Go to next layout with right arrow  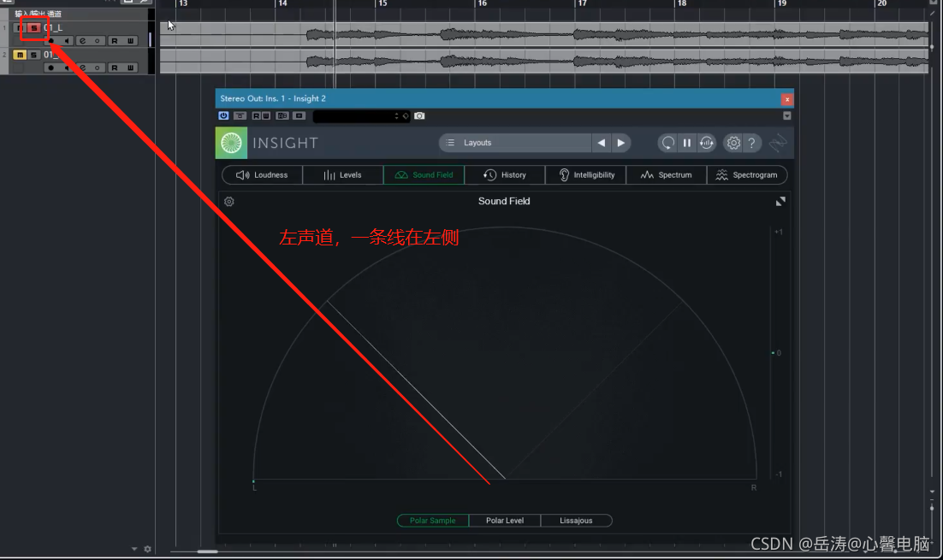621,143
